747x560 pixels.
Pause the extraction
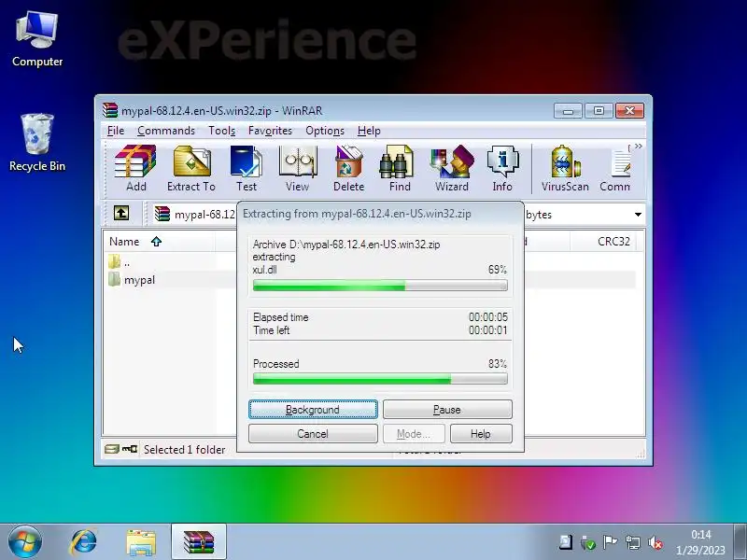point(447,410)
